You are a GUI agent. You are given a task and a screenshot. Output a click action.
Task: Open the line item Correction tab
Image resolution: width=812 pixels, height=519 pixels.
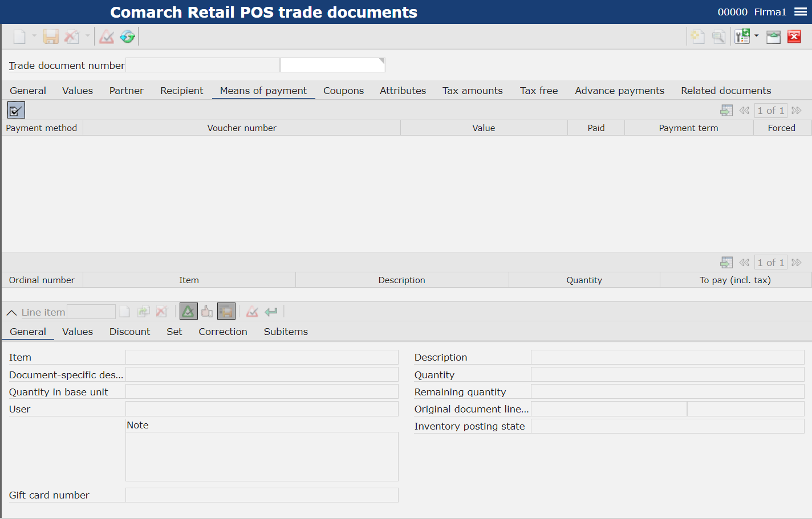[x=223, y=332]
